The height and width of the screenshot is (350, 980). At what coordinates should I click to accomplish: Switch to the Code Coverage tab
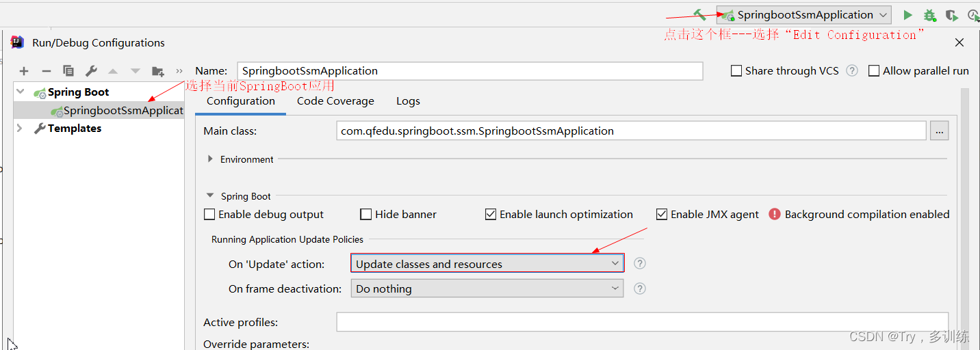coord(335,101)
